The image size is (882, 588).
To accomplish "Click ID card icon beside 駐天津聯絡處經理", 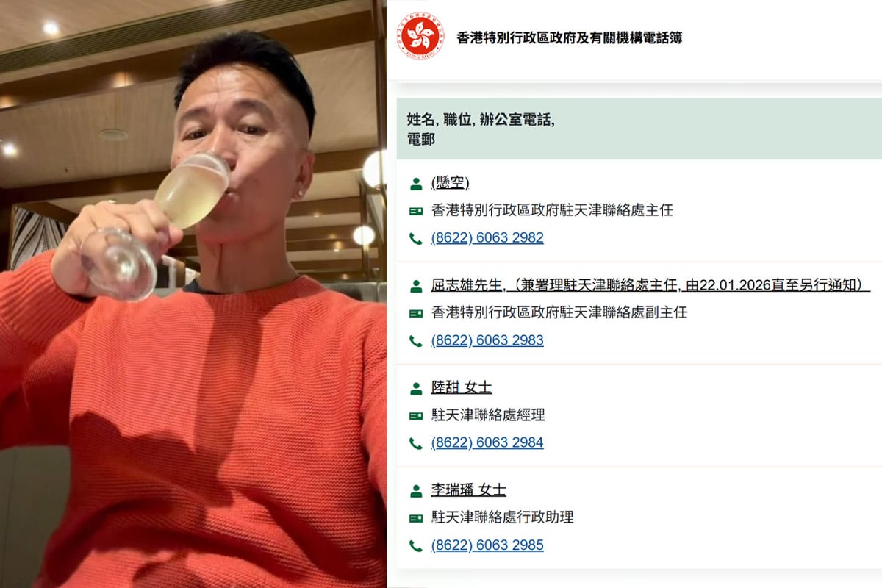I will pos(416,415).
